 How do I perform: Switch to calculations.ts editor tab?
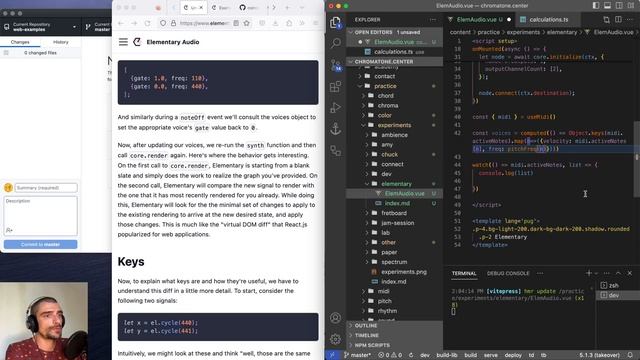[x=548, y=19]
